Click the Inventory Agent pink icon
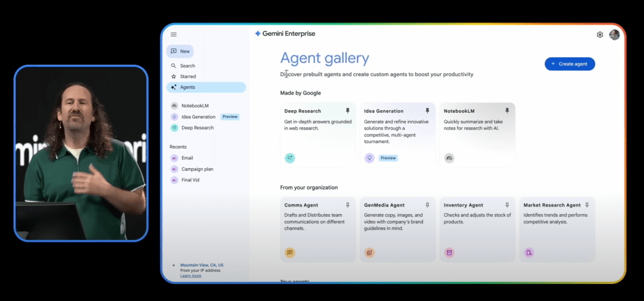This screenshot has width=644, height=301. tap(449, 253)
